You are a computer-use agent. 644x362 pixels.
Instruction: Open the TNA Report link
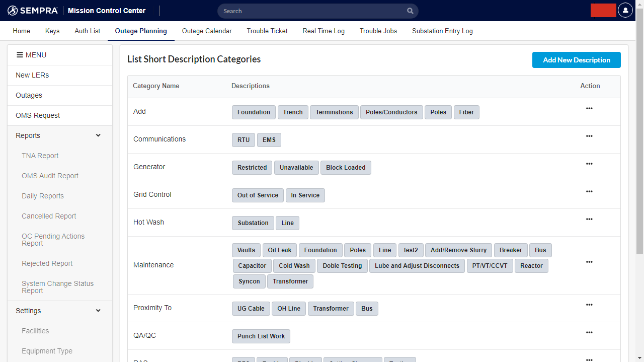(x=40, y=156)
